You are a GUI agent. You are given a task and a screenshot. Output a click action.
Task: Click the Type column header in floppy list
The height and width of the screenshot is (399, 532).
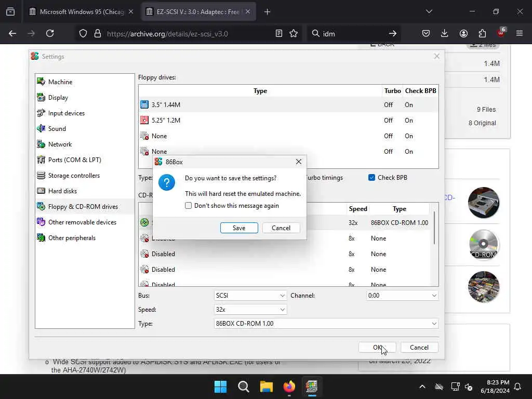[x=260, y=90]
